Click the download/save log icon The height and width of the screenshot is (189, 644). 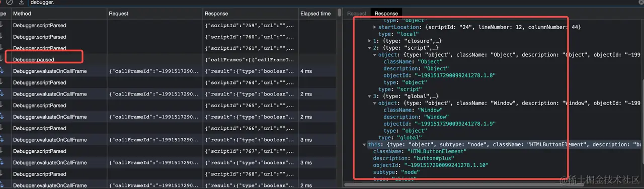(x=21, y=3)
